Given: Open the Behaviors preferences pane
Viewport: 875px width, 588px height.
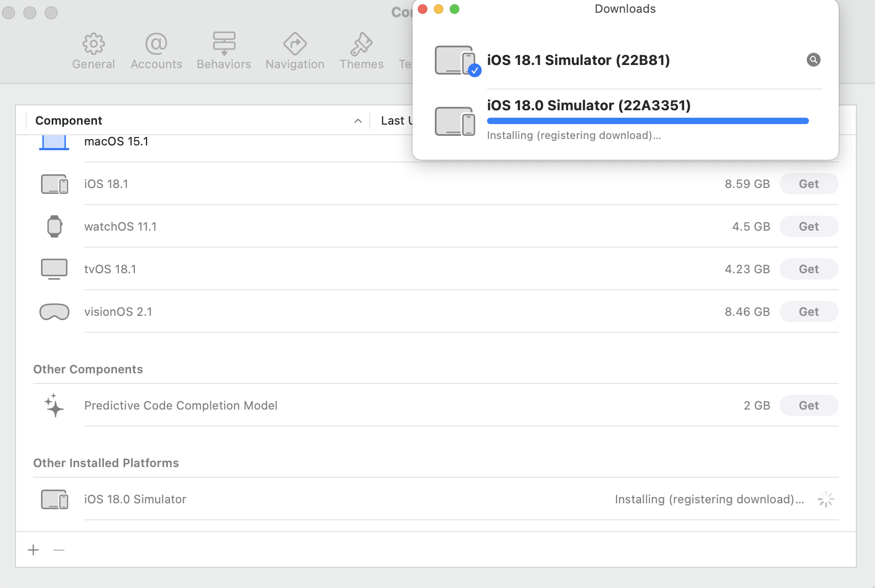Looking at the screenshot, I should tap(224, 52).
